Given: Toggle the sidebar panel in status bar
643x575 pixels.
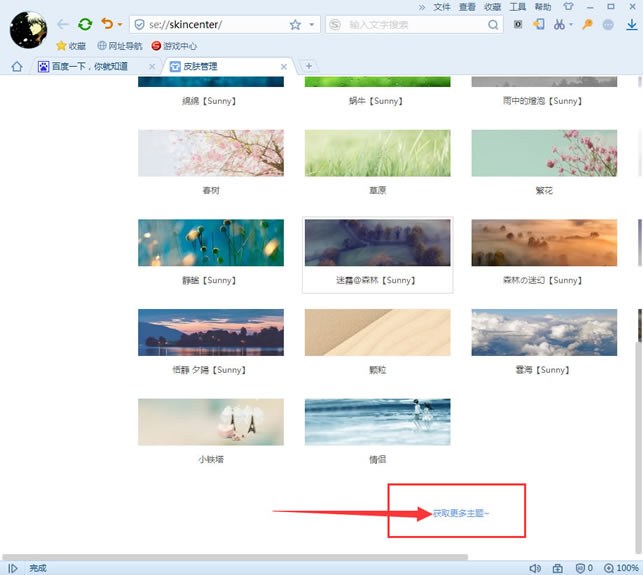Looking at the screenshot, I should pos(13,568).
